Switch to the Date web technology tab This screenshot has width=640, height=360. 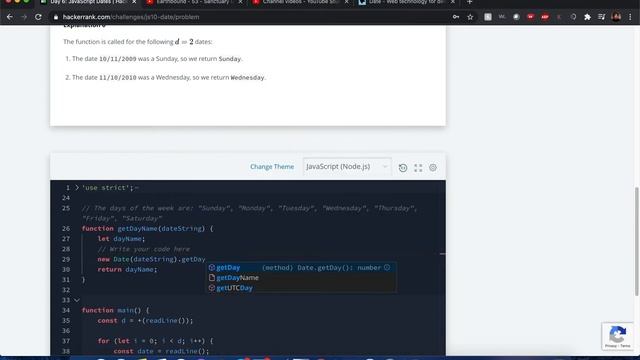[x=407, y=2]
